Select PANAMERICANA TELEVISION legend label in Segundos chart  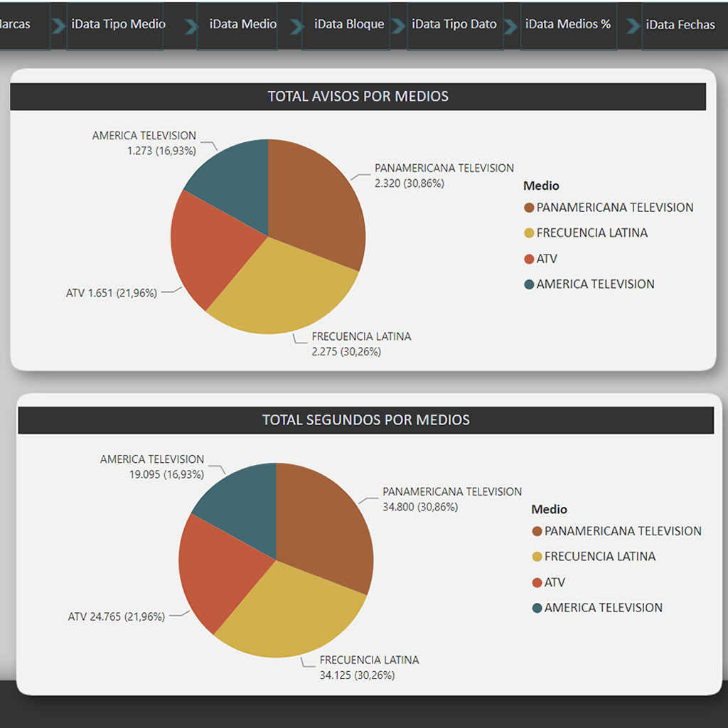[x=623, y=531]
